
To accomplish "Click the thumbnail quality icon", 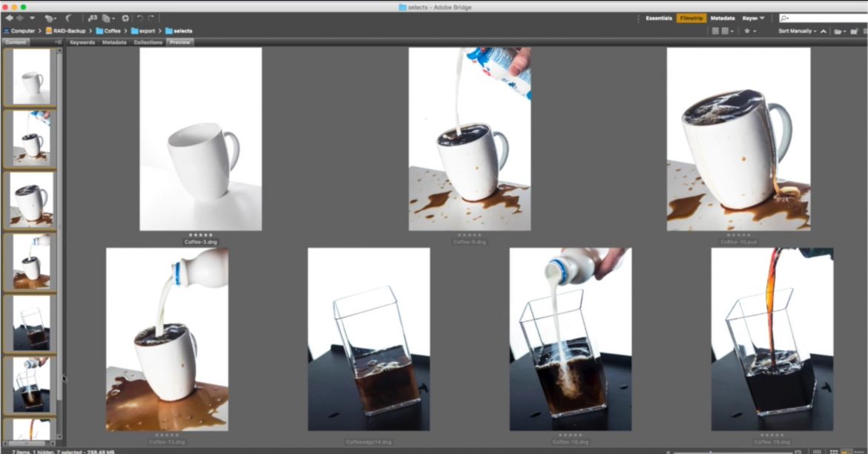I will (x=715, y=31).
